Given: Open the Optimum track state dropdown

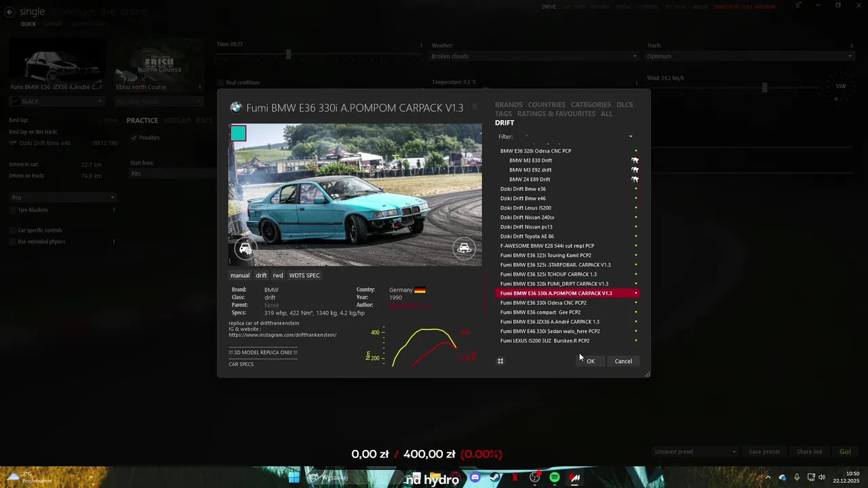Looking at the screenshot, I should [x=749, y=56].
